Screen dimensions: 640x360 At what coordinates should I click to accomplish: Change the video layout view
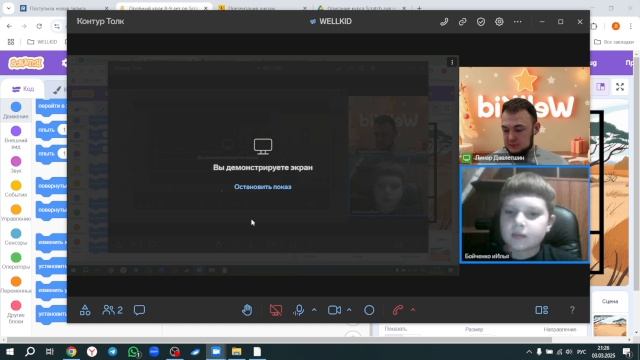542,310
